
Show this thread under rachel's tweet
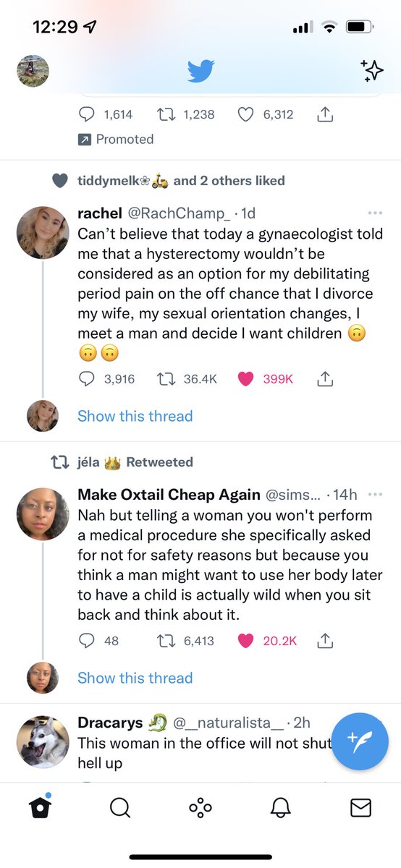[135, 416]
